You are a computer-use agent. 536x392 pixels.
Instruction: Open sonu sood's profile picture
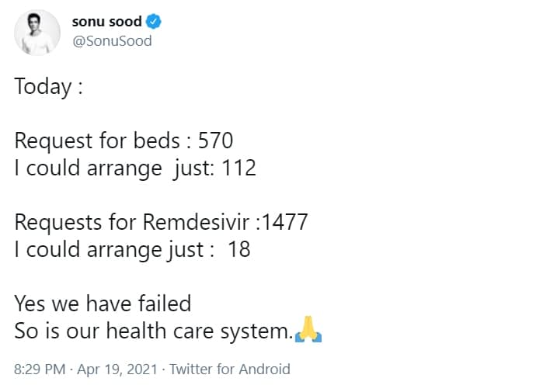(x=37, y=33)
